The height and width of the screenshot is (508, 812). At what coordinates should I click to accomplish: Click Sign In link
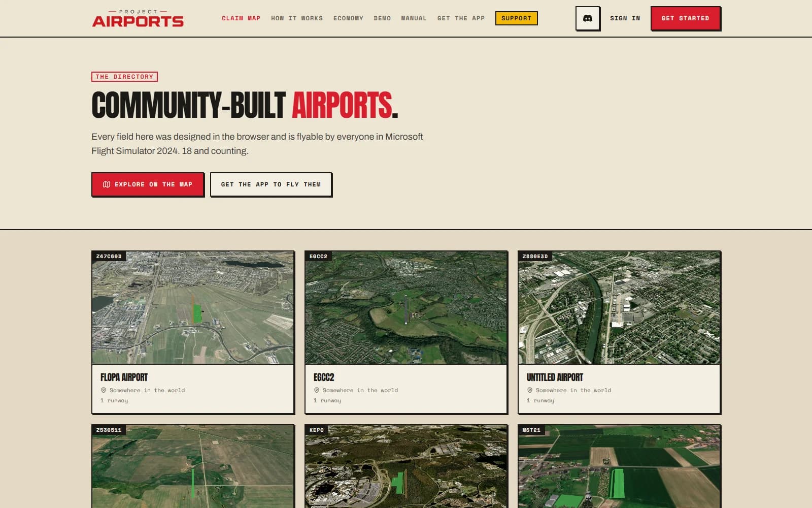625,18
